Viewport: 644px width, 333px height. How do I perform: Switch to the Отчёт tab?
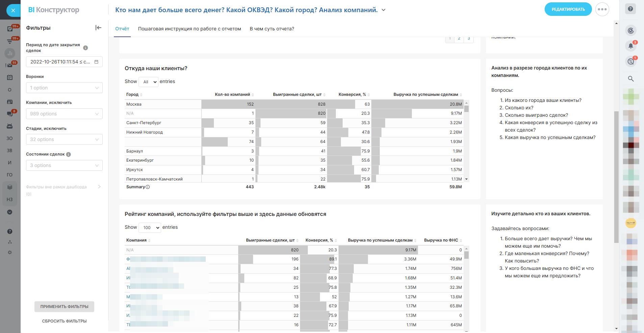point(122,29)
